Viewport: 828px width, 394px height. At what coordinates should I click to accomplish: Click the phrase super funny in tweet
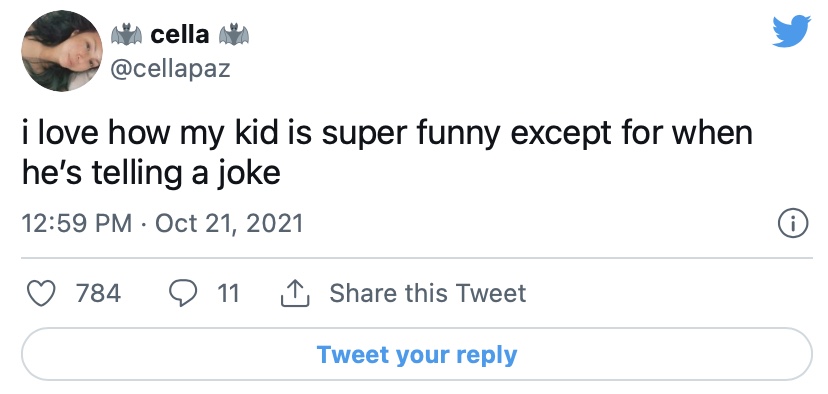click(410, 134)
